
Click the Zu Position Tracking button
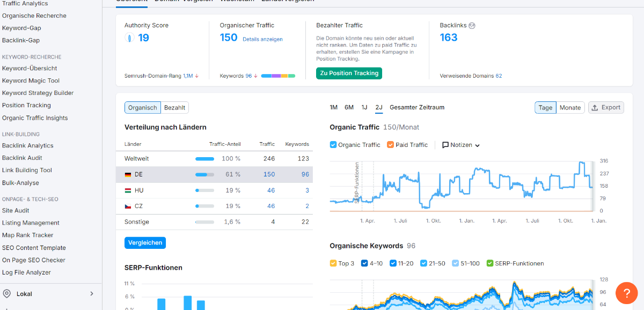pos(349,73)
